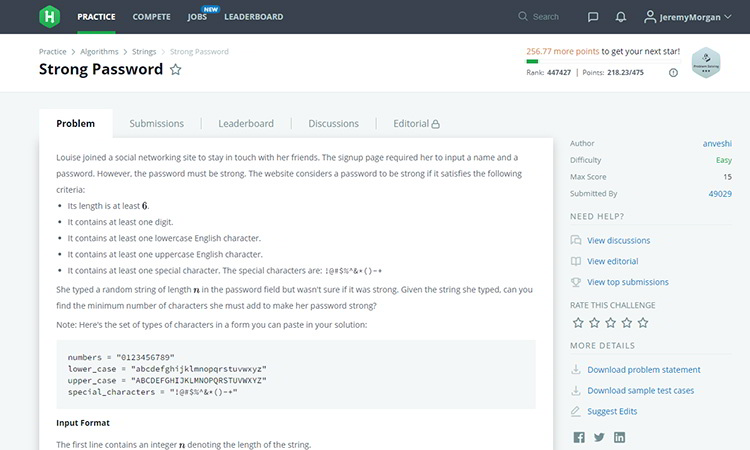Rate the challenge five stars
The image size is (750, 450).
point(643,323)
